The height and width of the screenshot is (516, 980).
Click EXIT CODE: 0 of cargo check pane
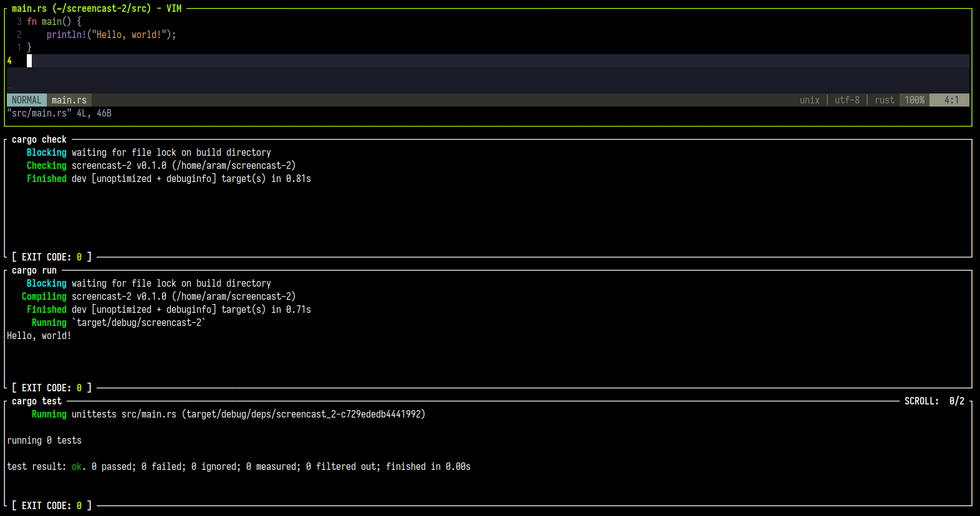point(52,257)
